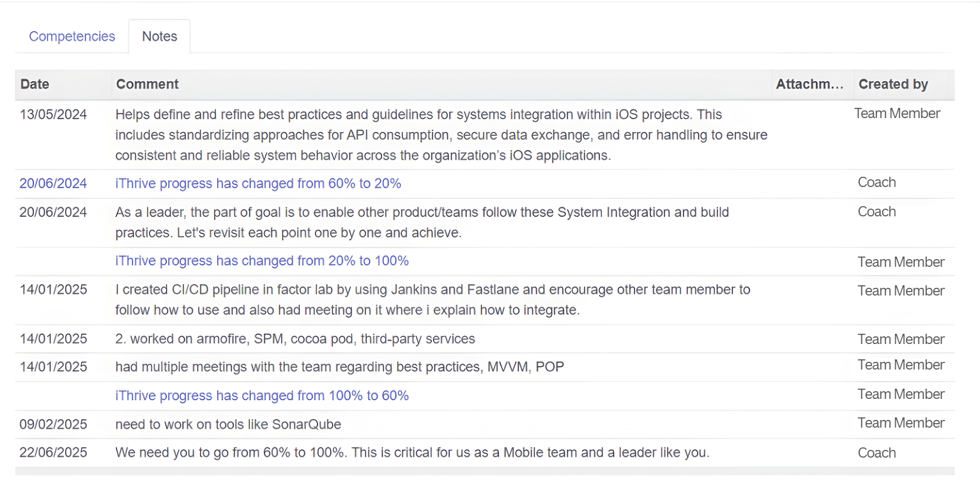Click the armofire, SPM, cocoa pod comment
The height and width of the screenshot is (501, 980).
[295, 339]
